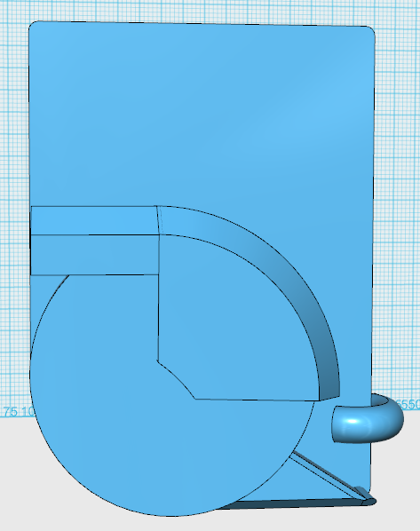420x531 pixels.
Task: Click the rounded top-right corner of the plate
Action: point(370,31)
